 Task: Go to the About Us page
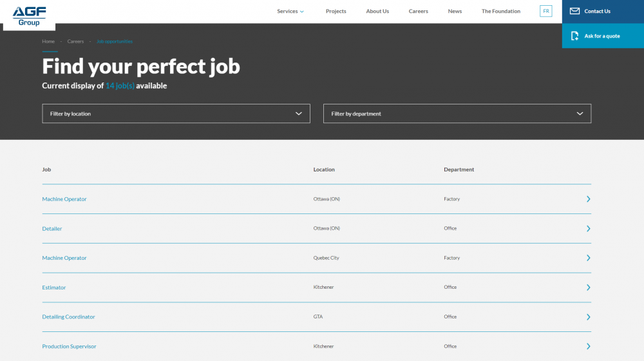(x=377, y=11)
